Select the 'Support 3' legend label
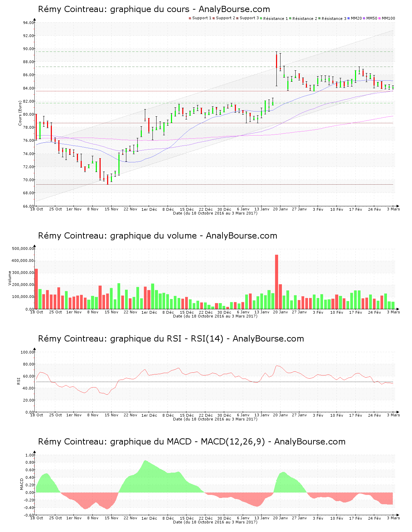 (x=249, y=18)
